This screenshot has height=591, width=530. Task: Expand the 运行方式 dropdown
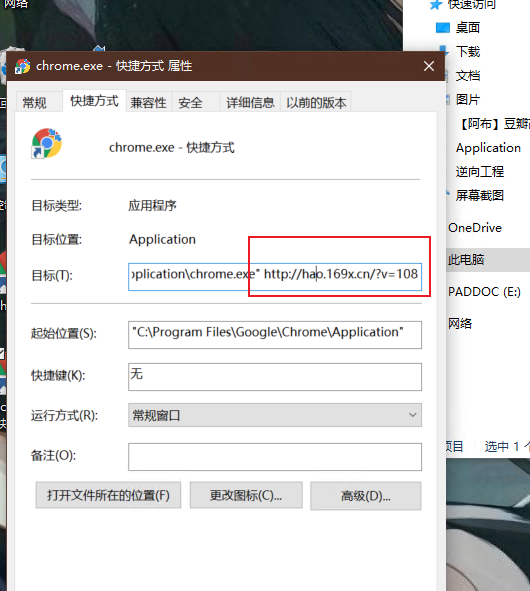(275, 415)
